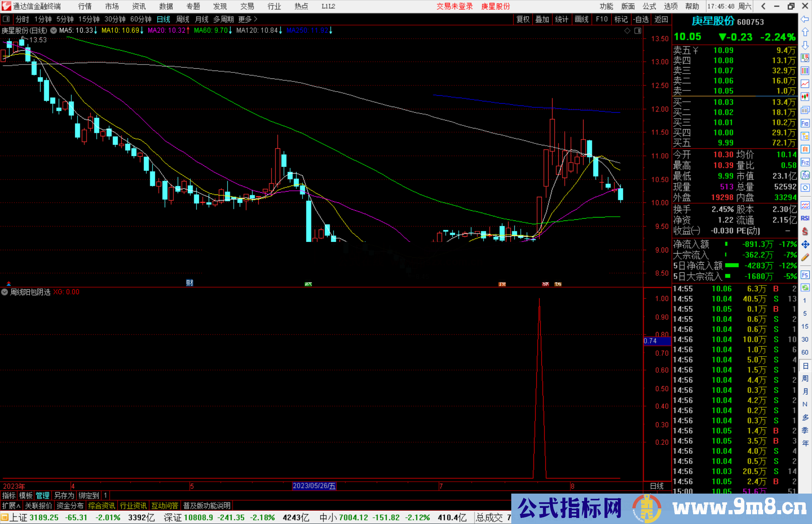Click the back arrow in right sidebar
Viewport: 812px width, 524px height.
(x=805, y=19)
